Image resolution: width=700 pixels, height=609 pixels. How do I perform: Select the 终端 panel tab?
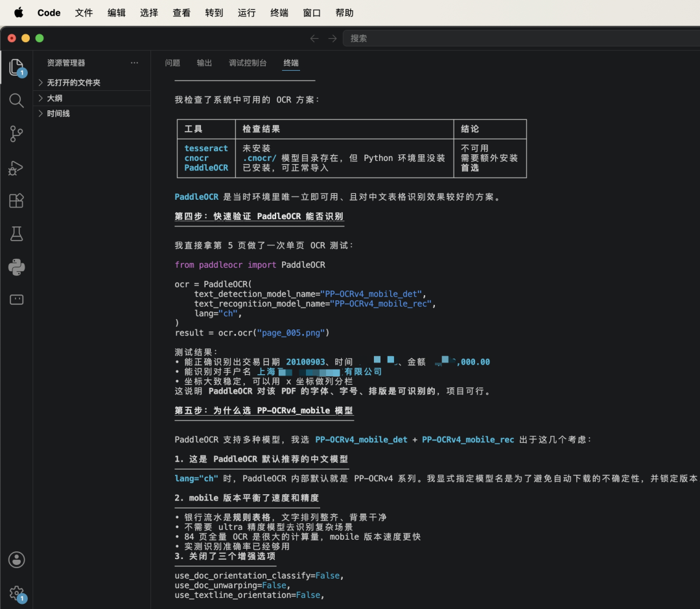pos(291,63)
